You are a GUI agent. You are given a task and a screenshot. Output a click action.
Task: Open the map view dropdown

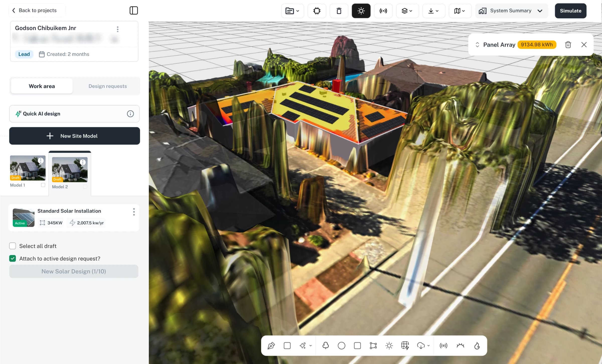(460, 11)
